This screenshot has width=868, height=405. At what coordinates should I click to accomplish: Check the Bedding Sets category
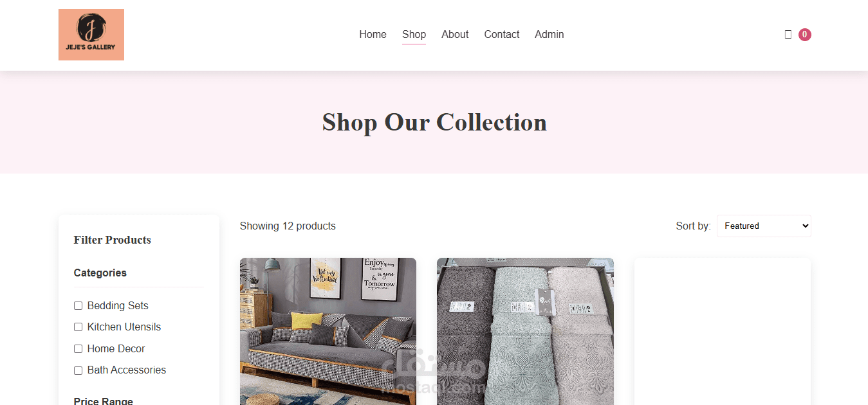[x=78, y=306]
